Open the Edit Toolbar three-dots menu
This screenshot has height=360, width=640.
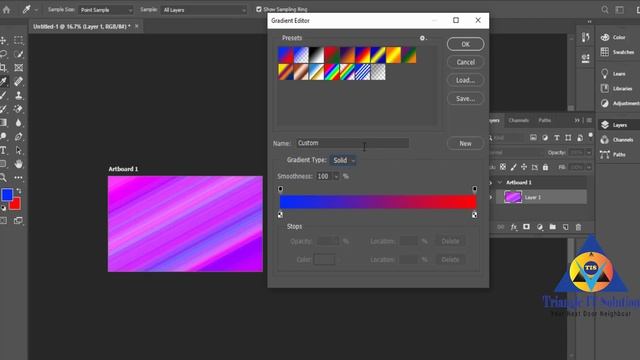pyautogui.click(x=18, y=178)
